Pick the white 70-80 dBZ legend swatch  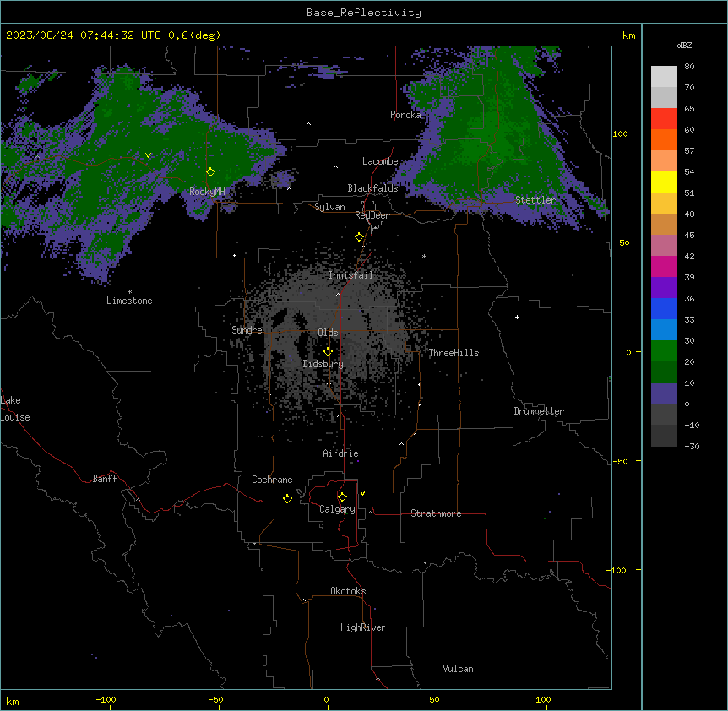point(664,77)
